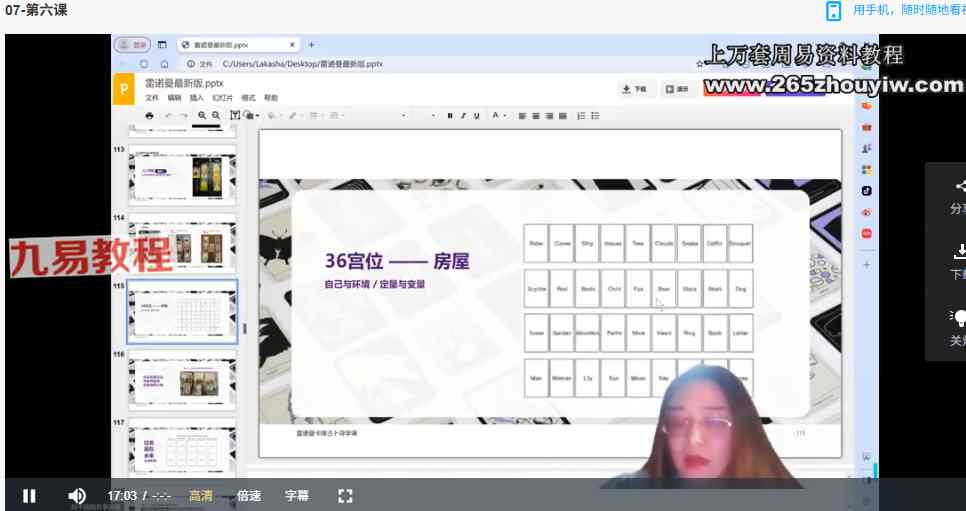
Task: Click the zoom in magnifier icon
Action: tap(202, 116)
